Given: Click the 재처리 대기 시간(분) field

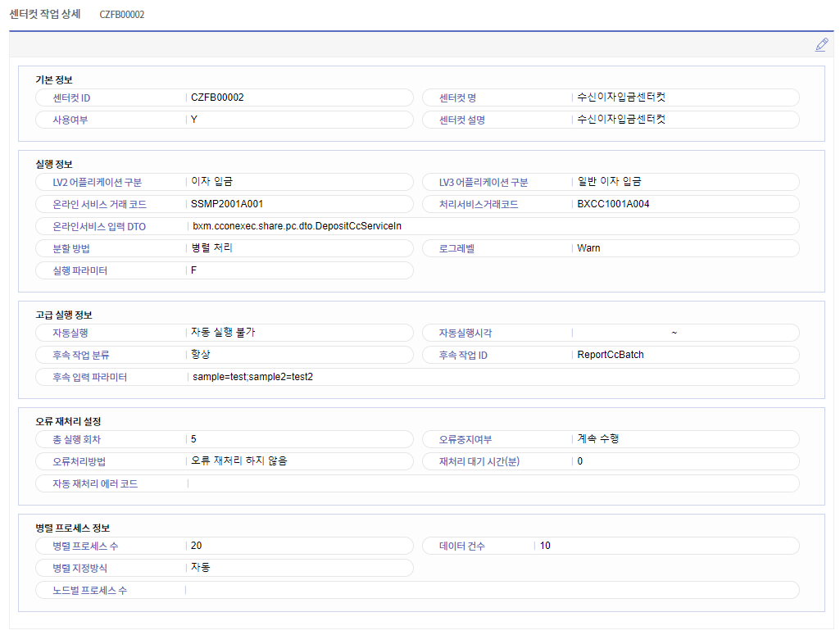Looking at the screenshot, I should pyautogui.click(x=611, y=461).
